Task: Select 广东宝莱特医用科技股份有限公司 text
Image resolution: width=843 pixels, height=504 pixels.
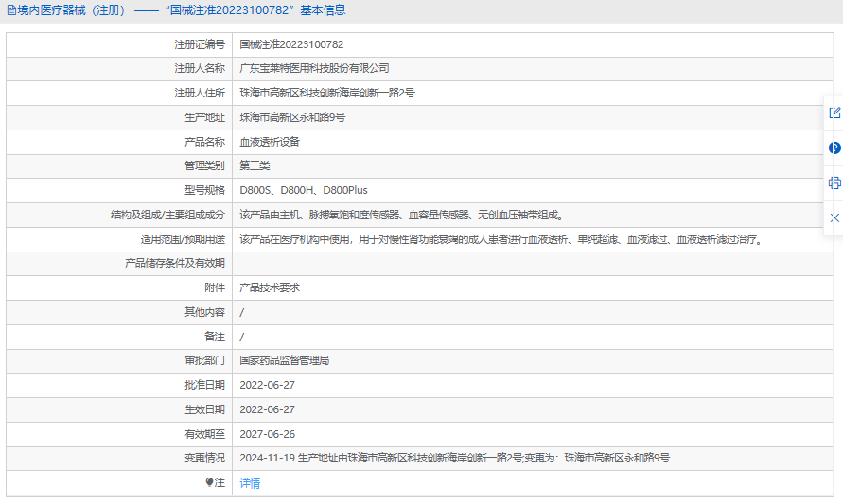Action: (x=314, y=68)
